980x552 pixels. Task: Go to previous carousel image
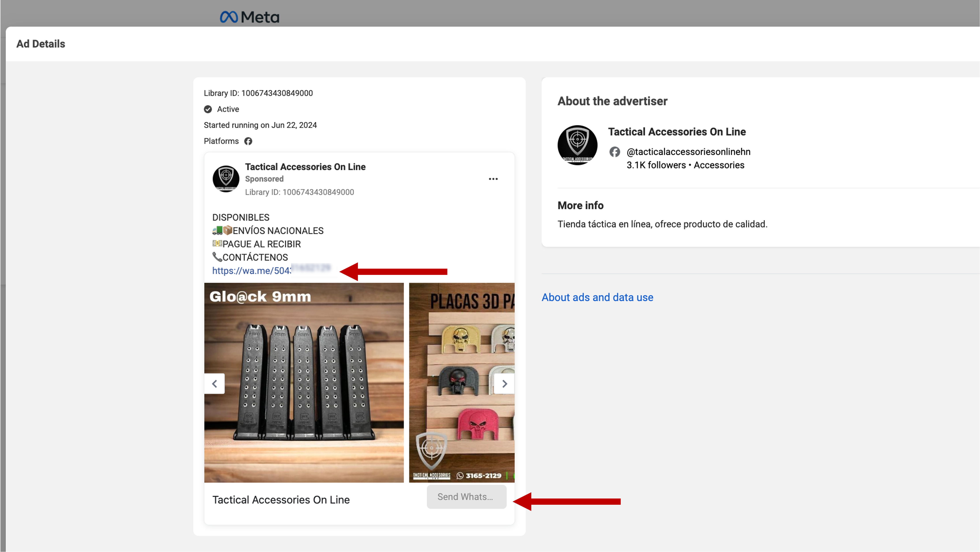pyautogui.click(x=215, y=384)
